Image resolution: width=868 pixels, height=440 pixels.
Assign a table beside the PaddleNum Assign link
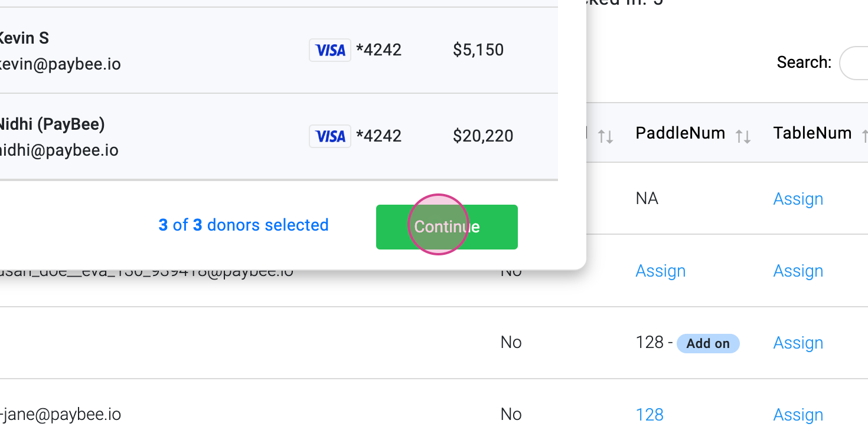[798, 271]
